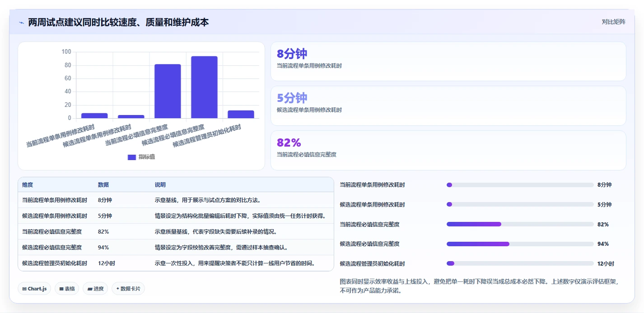Click the chart bar for 当前流程单条用例修改耗时
The image size is (644, 313).
pyautogui.click(x=94, y=115)
